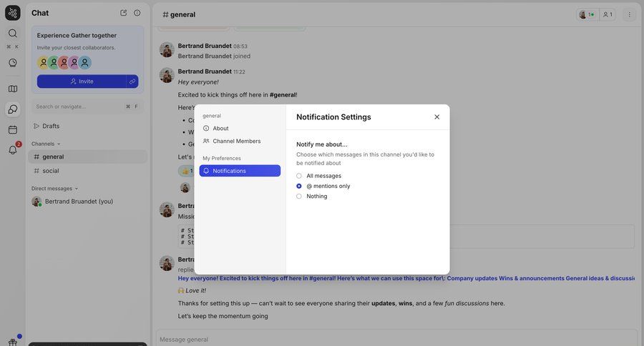Click Bertrand Bruandet's avatar at 08:53 message
Viewport: 644px width, 346px height.
[x=167, y=49]
